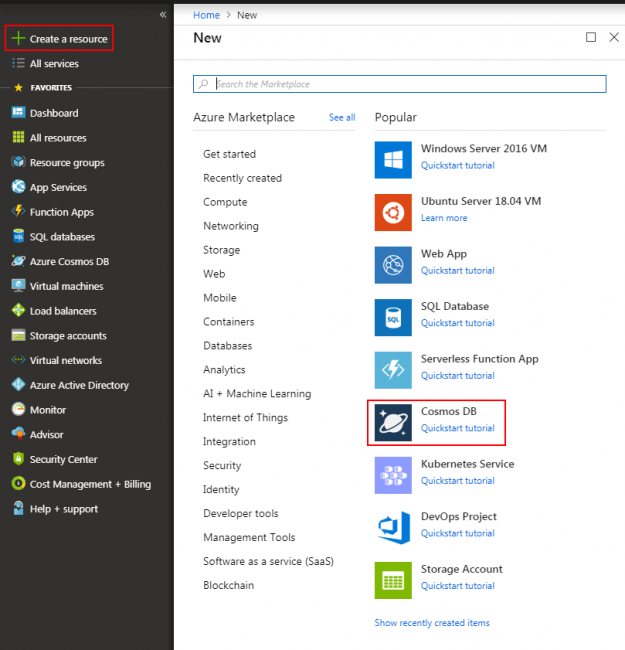The width and height of the screenshot is (625, 650).
Task: Select Databases marketplace category
Action: coord(227,346)
